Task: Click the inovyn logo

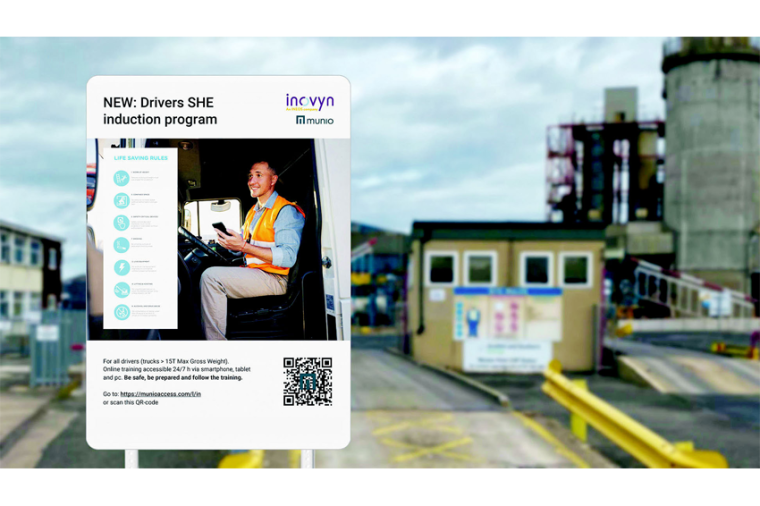Action: coord(310,102)
